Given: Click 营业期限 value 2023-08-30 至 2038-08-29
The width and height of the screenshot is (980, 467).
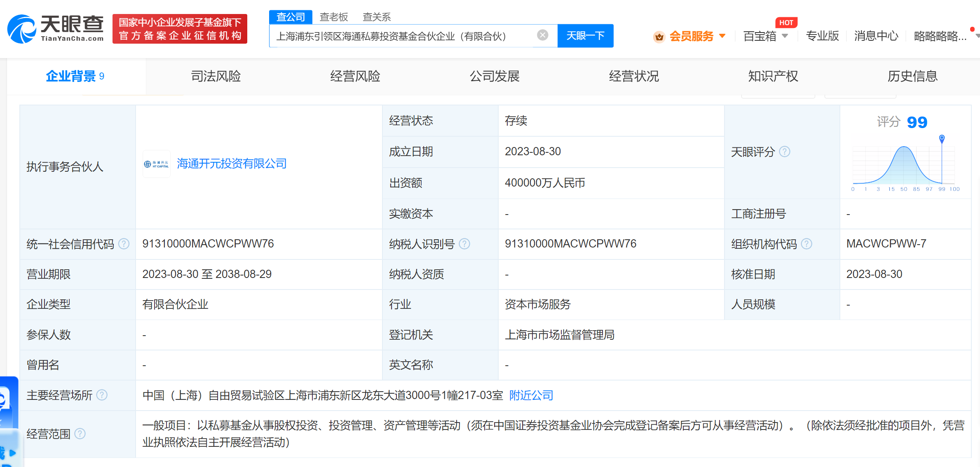Looking at the screenshot, I should (207, 274).
